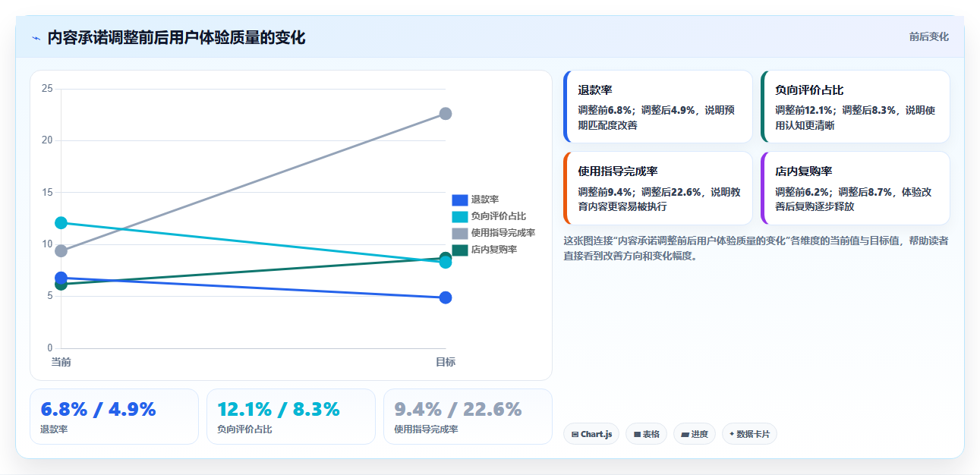Select the 数据卡片 tag label
The width and height of the screenshot is (980, 475).
pyautogui.click(x=753, y=435)
